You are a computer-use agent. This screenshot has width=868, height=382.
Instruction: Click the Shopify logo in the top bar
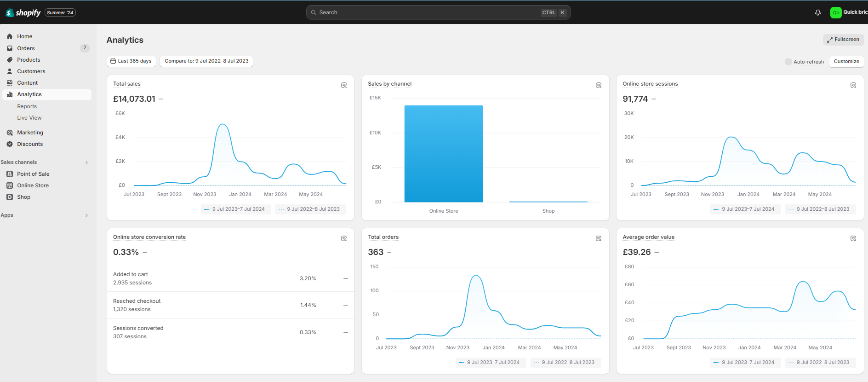(23, 12)
